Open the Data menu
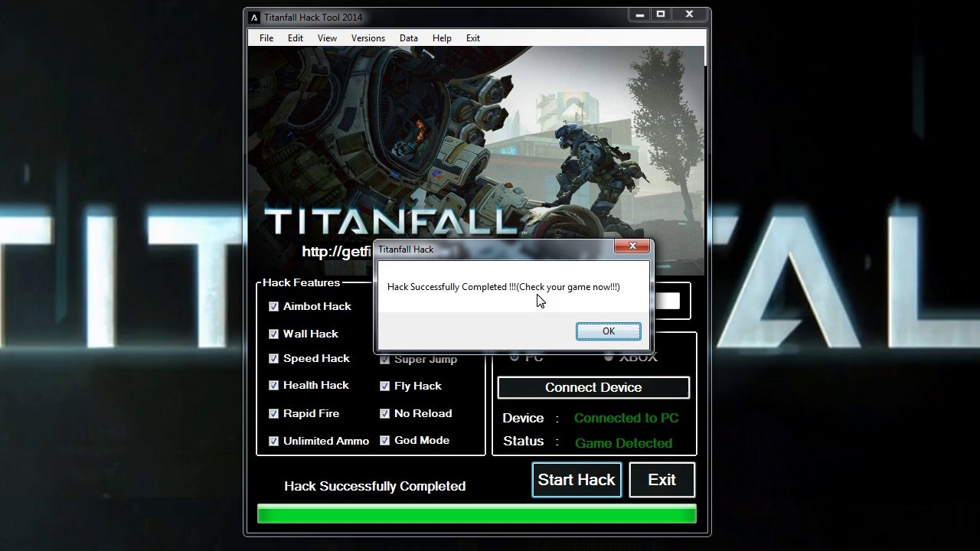980x551 pixels. click(x=409, y=38)
